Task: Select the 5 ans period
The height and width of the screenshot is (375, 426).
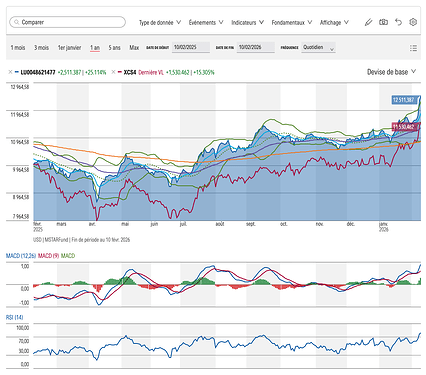Action: pyautogui.click(x=114, y=48)
